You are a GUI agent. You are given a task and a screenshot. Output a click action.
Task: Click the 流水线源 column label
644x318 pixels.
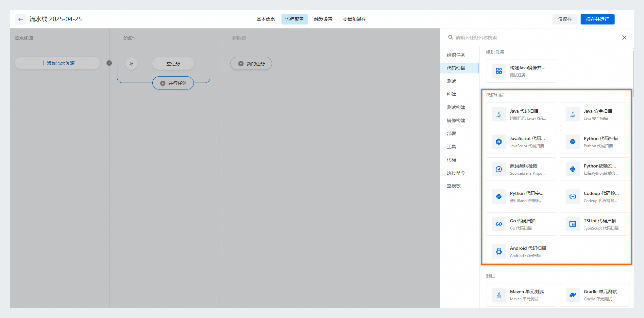pyautogui.click(x=24, y=38)
